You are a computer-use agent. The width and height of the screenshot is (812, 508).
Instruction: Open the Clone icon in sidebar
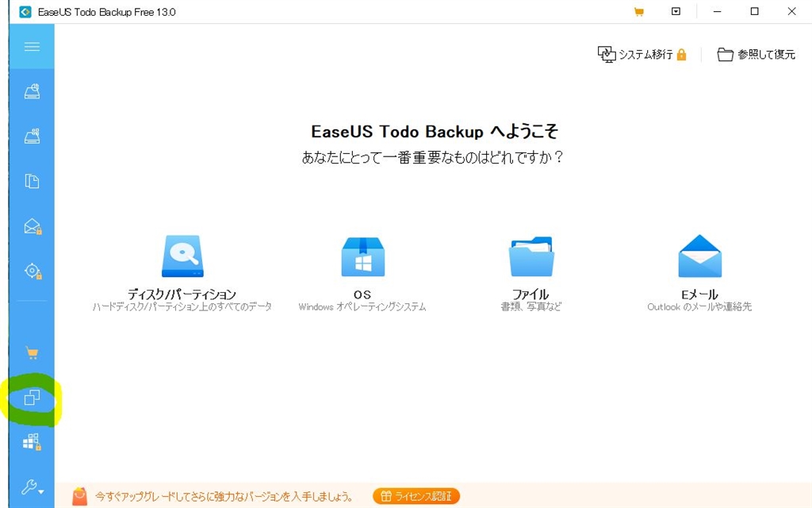click(x=32, y=398)
